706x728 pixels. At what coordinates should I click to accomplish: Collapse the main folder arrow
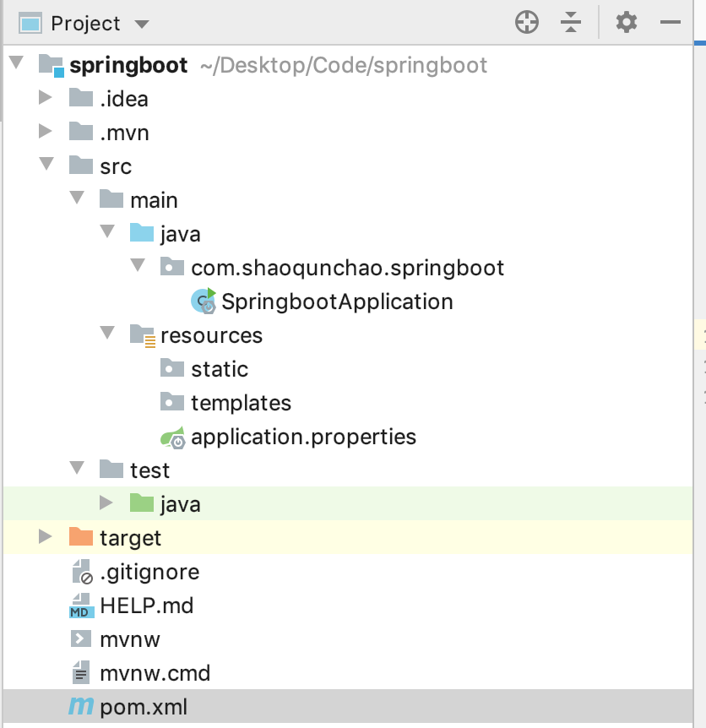pyautogui.click(x=77, y=198)
